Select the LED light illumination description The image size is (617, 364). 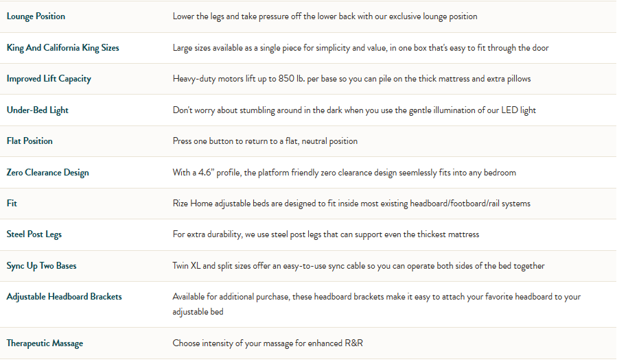[x=354, y=110]
